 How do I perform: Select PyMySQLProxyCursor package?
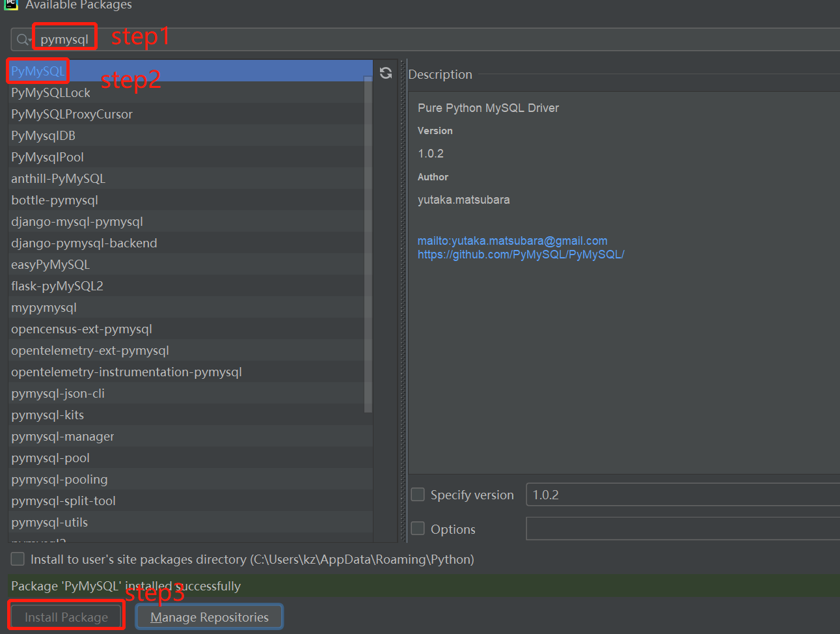coord(190,114)
